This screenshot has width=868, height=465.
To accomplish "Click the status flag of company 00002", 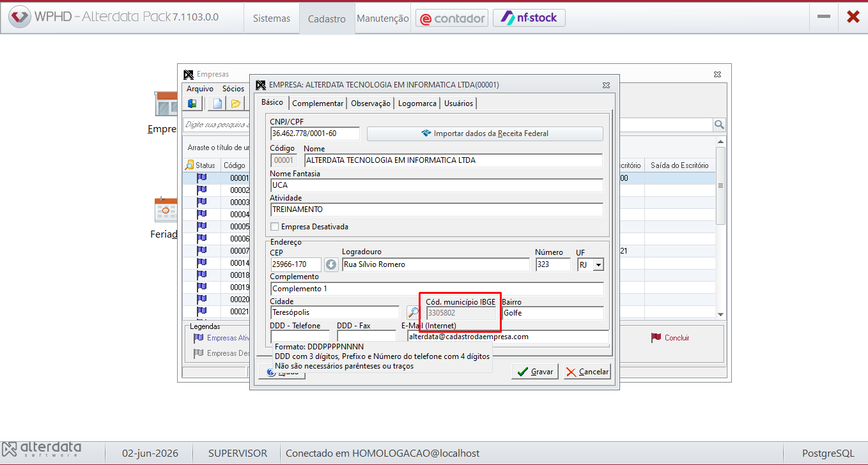I will [202, 190].
